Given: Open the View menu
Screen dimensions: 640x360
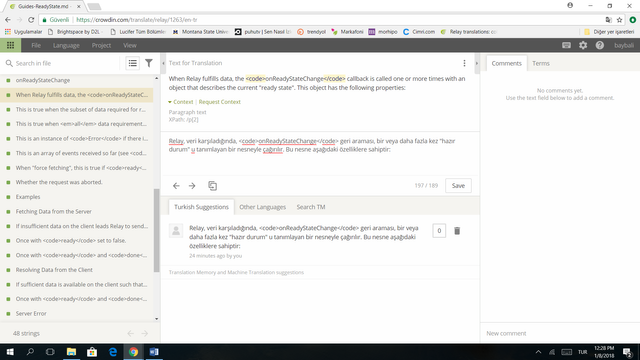Looking at the screenshot, I should coord(130,45).
